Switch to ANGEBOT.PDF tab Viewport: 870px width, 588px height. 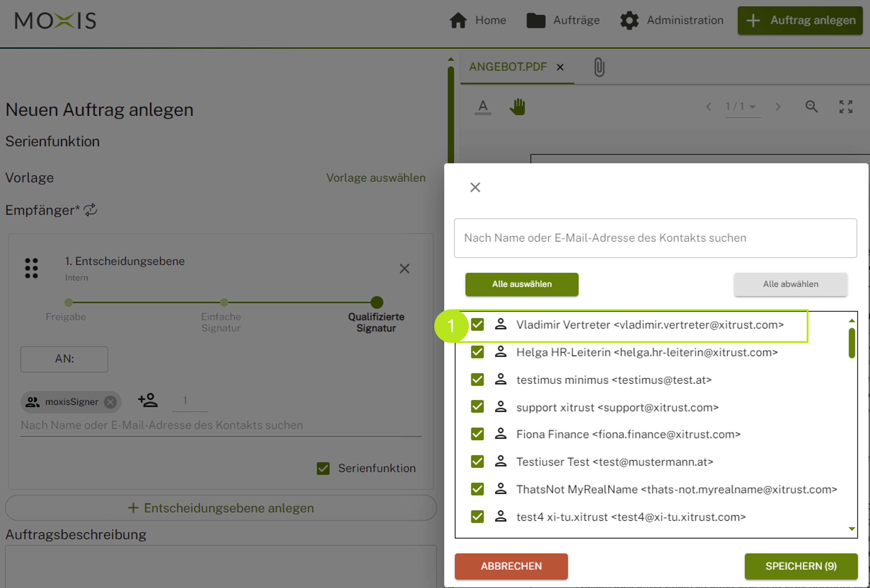[508, 67]
